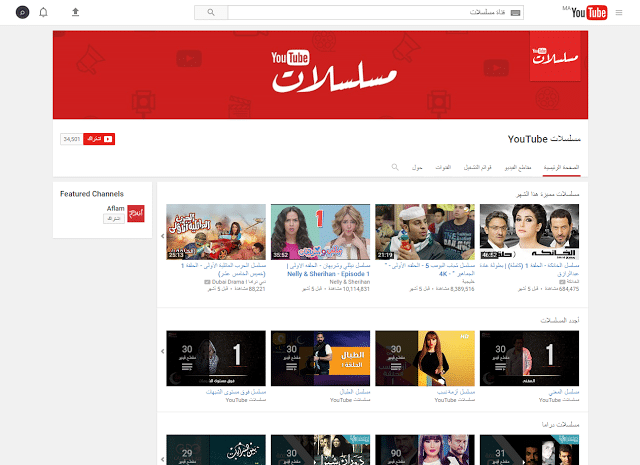Screen dimensions: 640x465
Task: Open the dark playlist thumbnail with white 1 on right
Action: pos(529,358)
